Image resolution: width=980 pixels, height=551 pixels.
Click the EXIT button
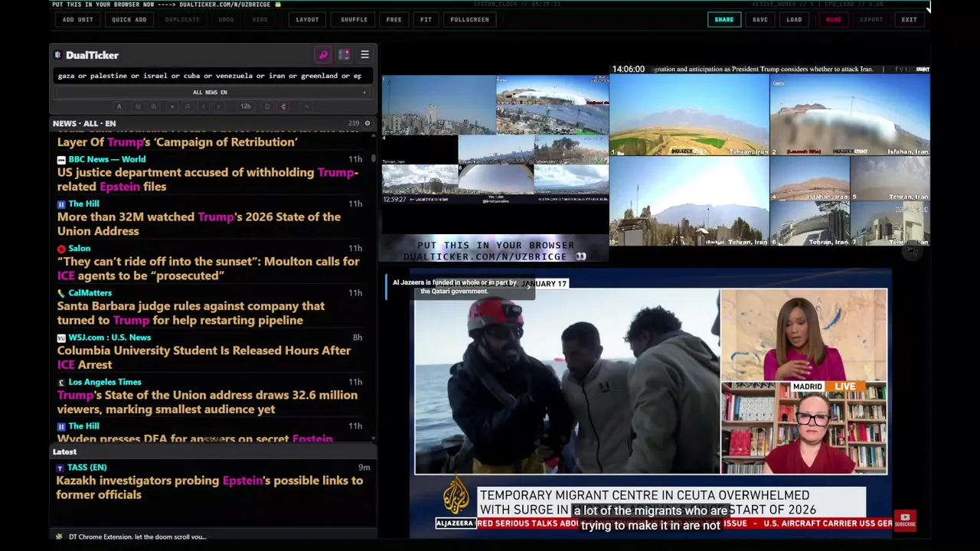(909, 20)
